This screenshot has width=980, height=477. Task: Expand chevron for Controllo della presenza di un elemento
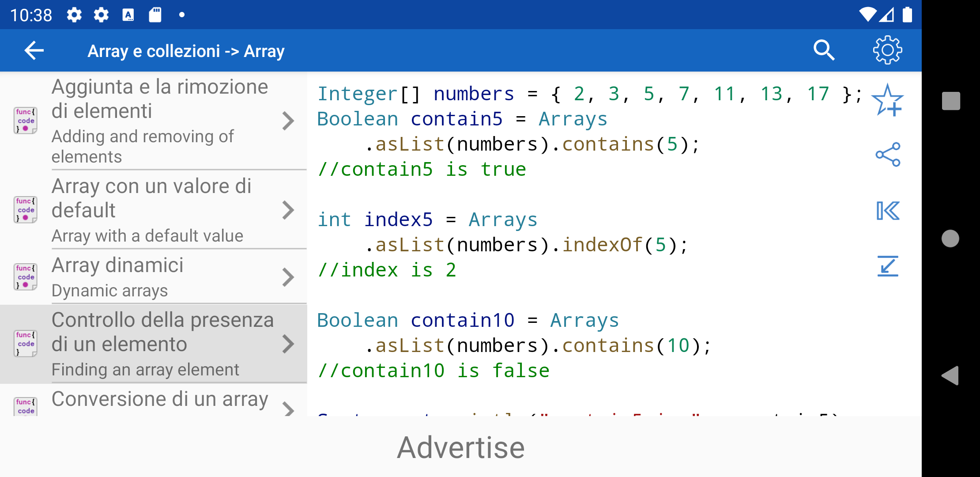(x=288, y=344)
